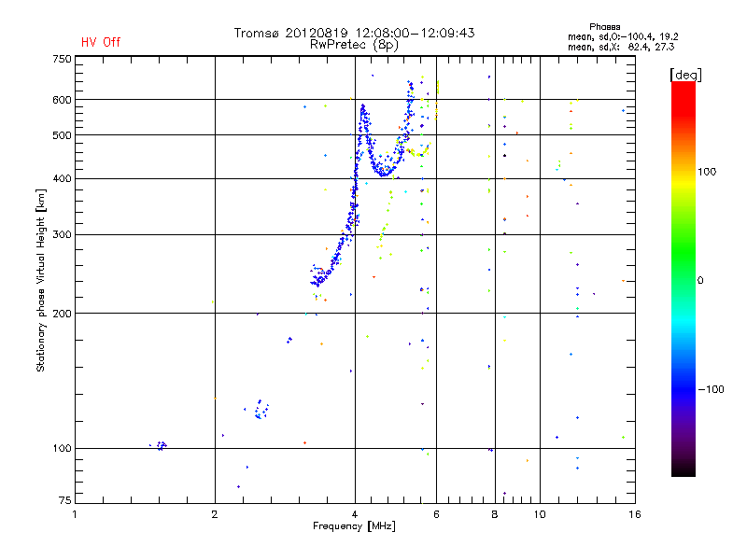Image resolution: width=747 pixels, height=560 pixels.
Task: Click the 750 label on the height axis
Action: [x=62, y=59]
